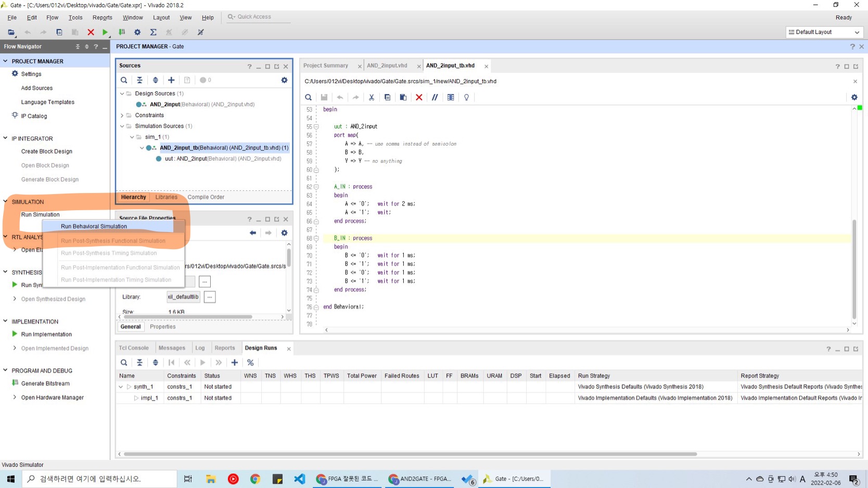Show the Compile Order tab
The height and width of the screenshot is (488, 868).
(x=206, y=197)
